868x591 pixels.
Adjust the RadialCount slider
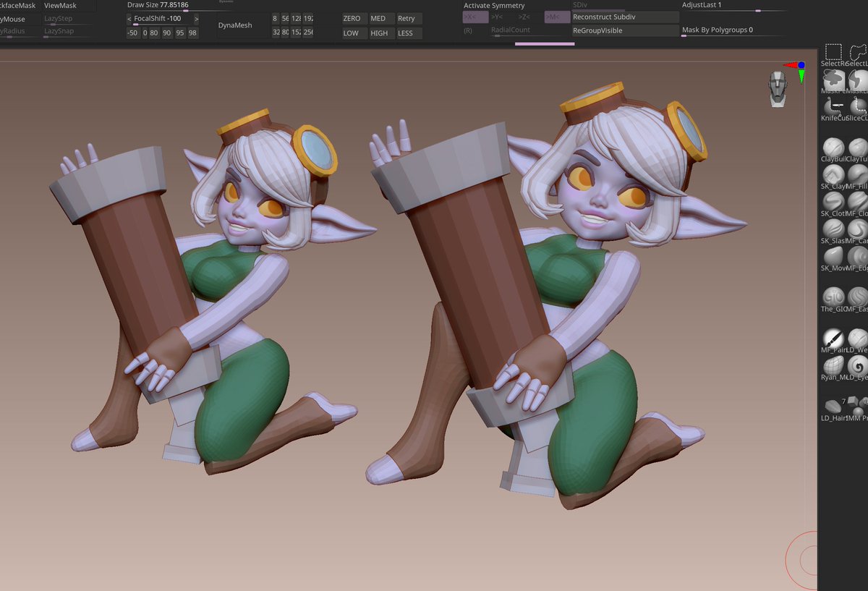(x=519, y=30)
